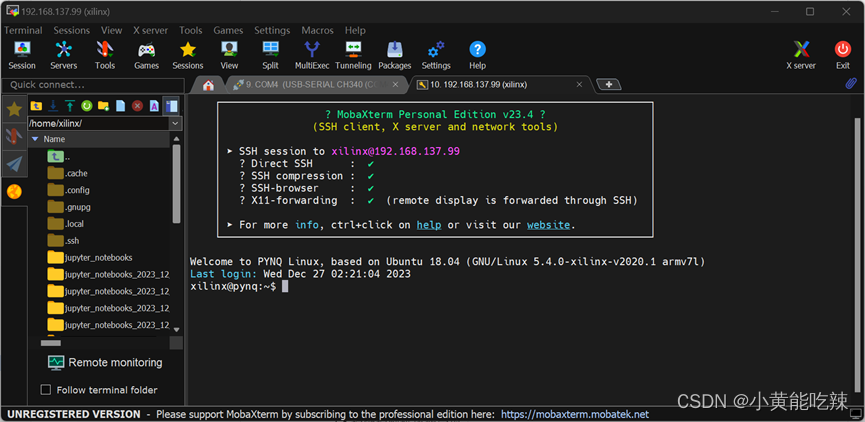
Task: Click the upload to current folder icon
Action: 70,106
